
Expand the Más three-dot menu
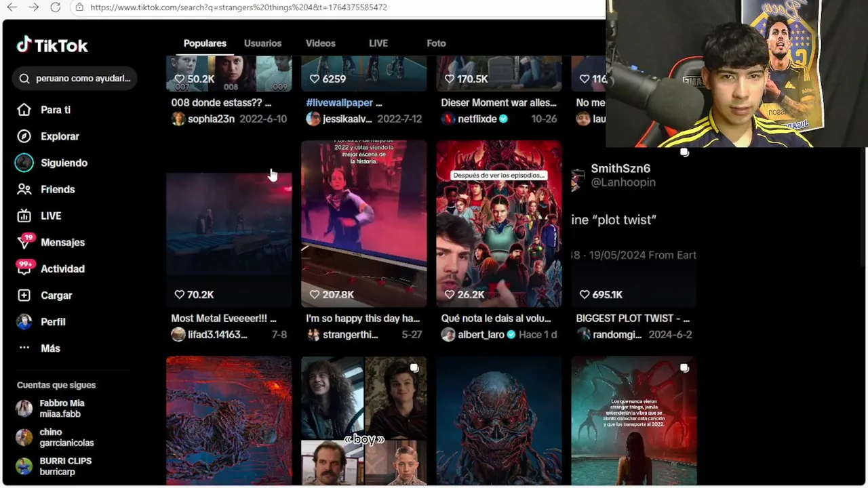(x=24, y=348)
